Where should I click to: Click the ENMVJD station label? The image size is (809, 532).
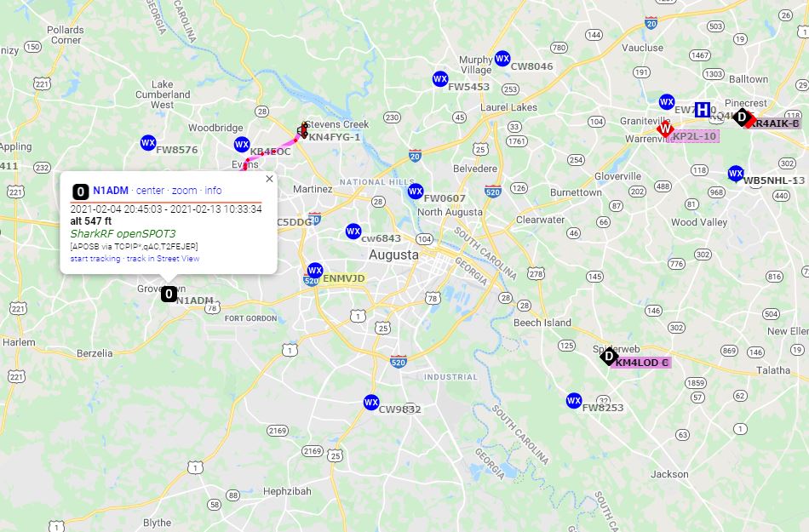(x=344, y=278)
